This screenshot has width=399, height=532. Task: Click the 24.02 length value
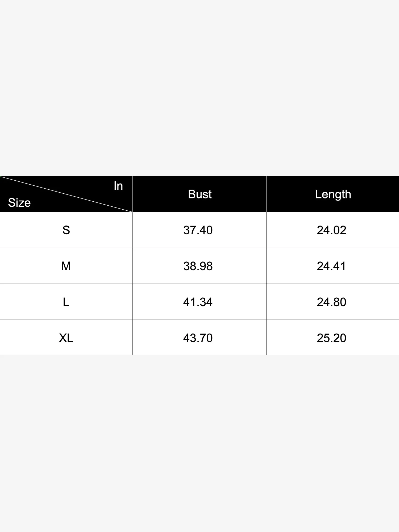coord(331,230)
